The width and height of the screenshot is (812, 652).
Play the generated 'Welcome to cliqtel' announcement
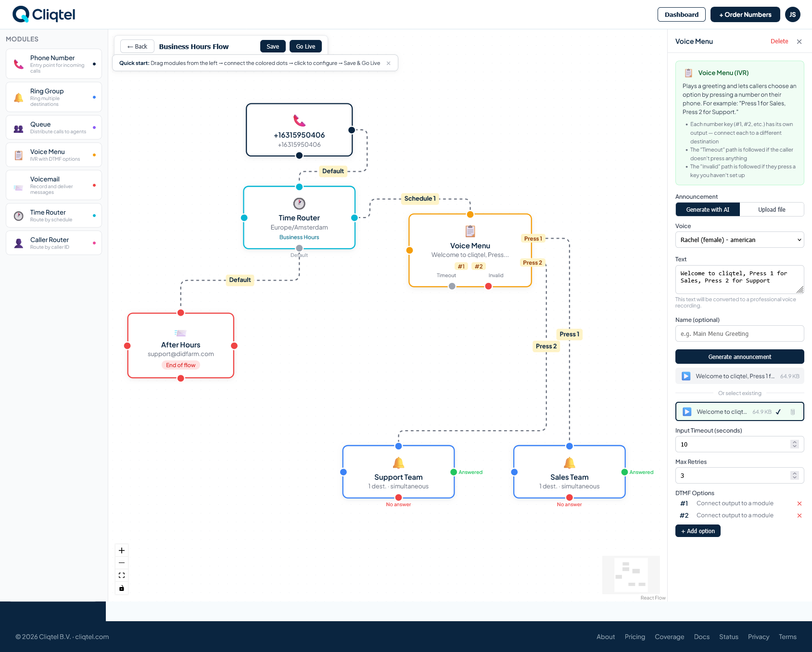[x=685, y=376]
